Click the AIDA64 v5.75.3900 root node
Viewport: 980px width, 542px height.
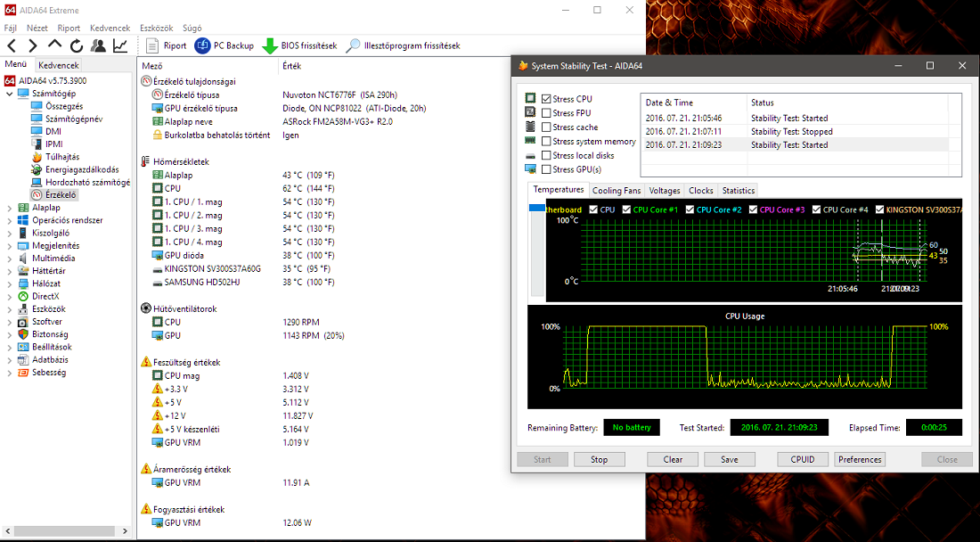click(x=53, y=80)
